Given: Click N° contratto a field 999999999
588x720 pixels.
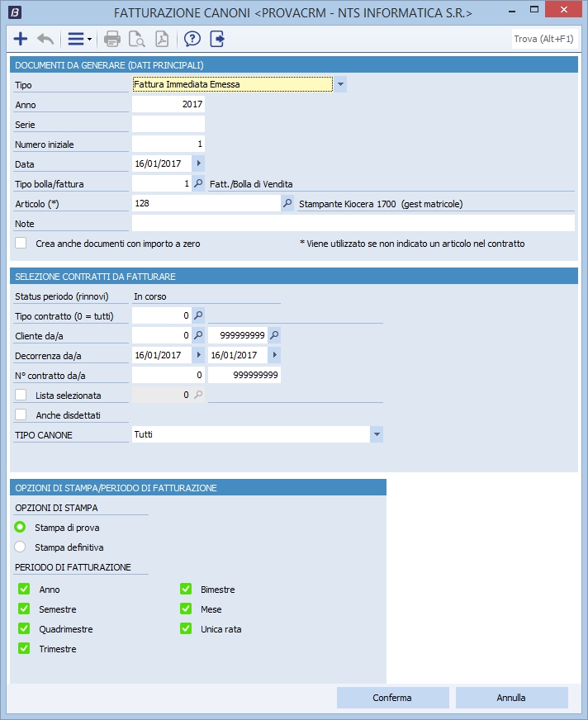Looking at the screenshot, I should [x=244, y=375].
